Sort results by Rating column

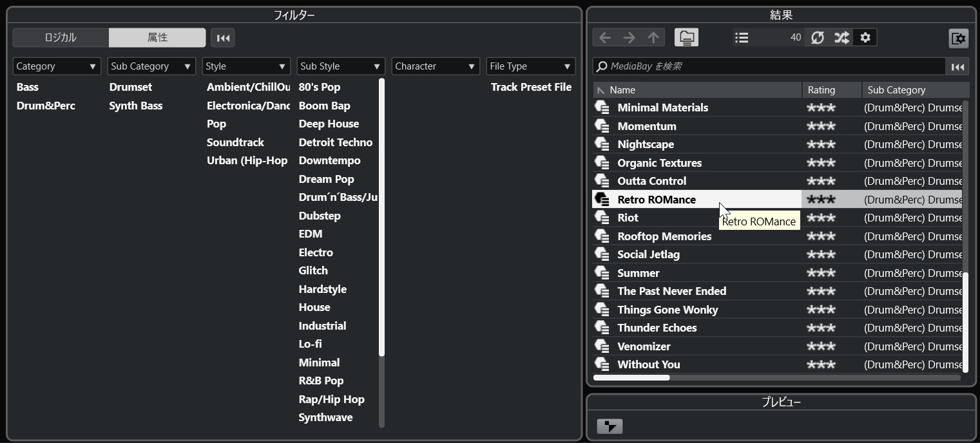pos(832,90)
